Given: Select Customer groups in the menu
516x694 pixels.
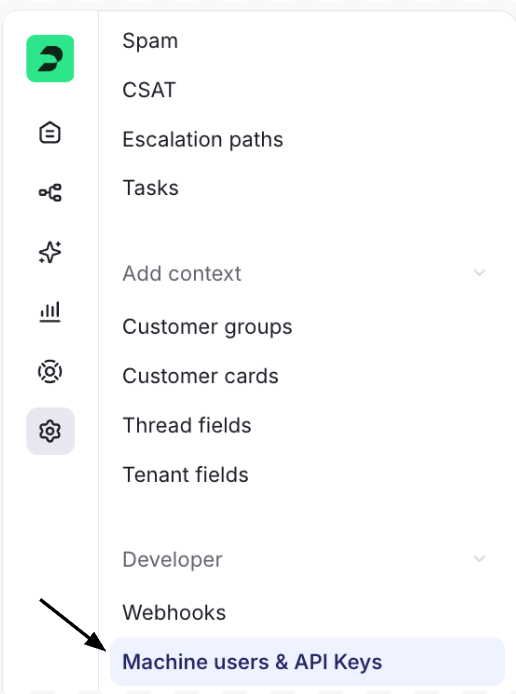Looking at the screenshot, I should [x=207, y=328].
